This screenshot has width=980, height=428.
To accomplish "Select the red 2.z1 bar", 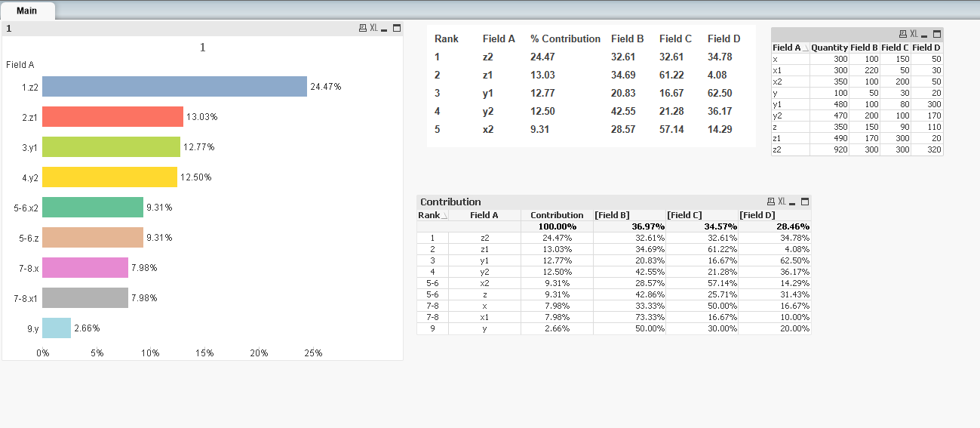I will [x=112, y=117].
